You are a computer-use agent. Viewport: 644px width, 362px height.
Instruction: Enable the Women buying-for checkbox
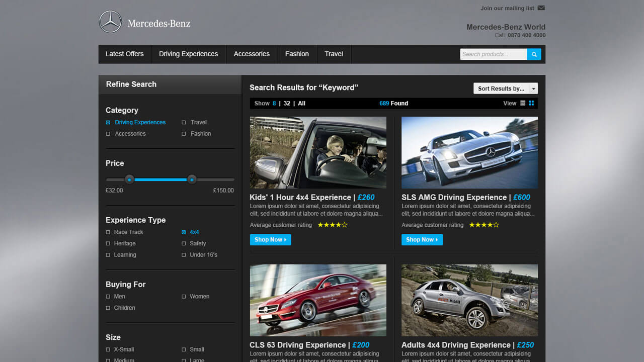pyautogui.click(x=184, y=297)
